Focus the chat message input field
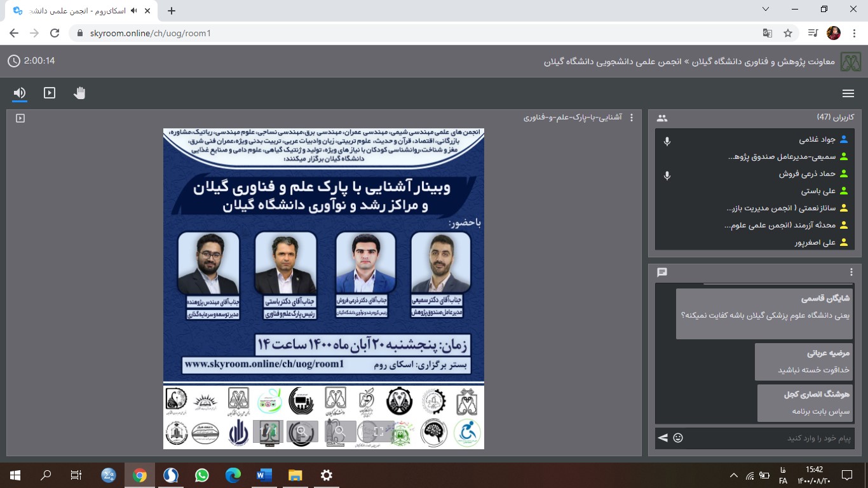Image resolution: width=868 pixels, height=488 pixels. 769,438
